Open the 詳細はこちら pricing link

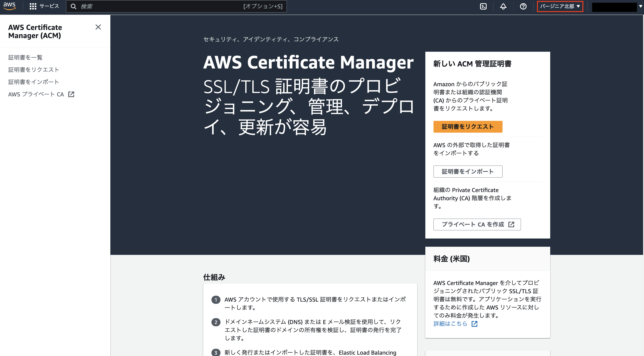[x=450, y=324]
